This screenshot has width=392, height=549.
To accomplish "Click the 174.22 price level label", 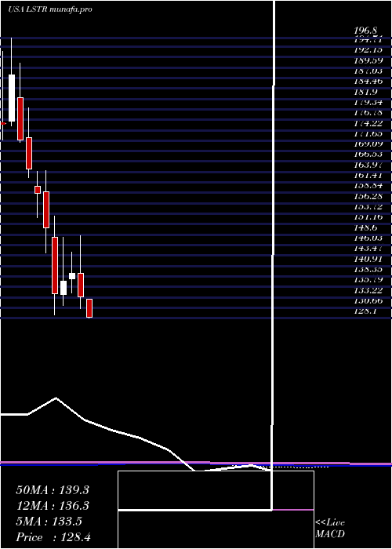I will 368,122.
